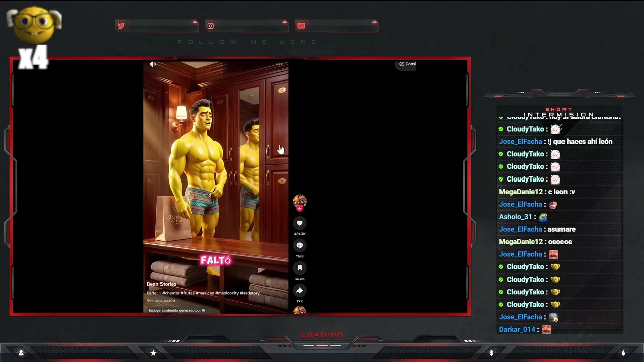Image resolution: width=644 pixels, height=362 pixels.
Task: Click the YouTube icon in the overlay header
Action: pyautogui.click(x=301, y=26)
